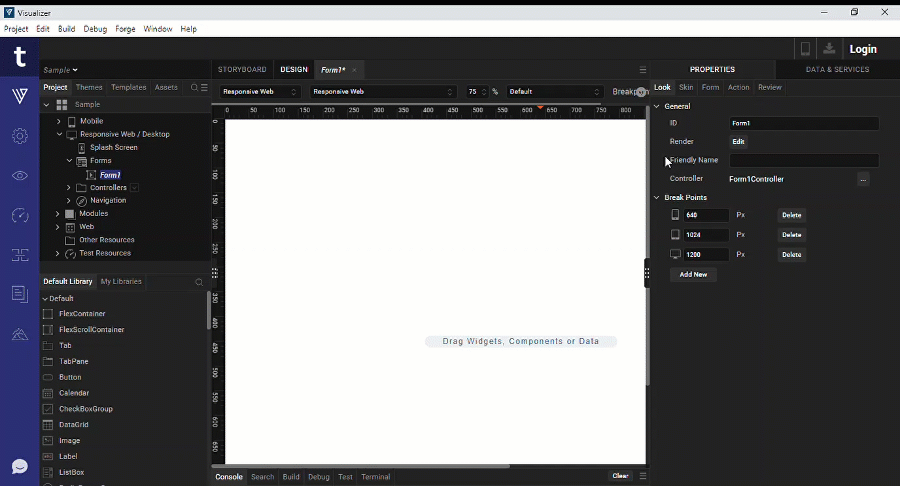Expand the Mobile node in project tree
Screen dimensions: 900x486
pyautogui.click(x=59, y=121)
